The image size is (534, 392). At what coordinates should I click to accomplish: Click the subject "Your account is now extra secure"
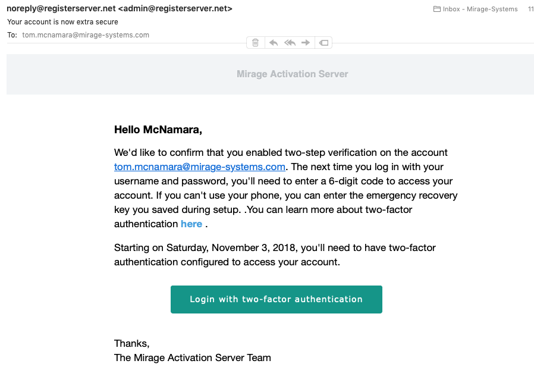[x=62, y=22]
